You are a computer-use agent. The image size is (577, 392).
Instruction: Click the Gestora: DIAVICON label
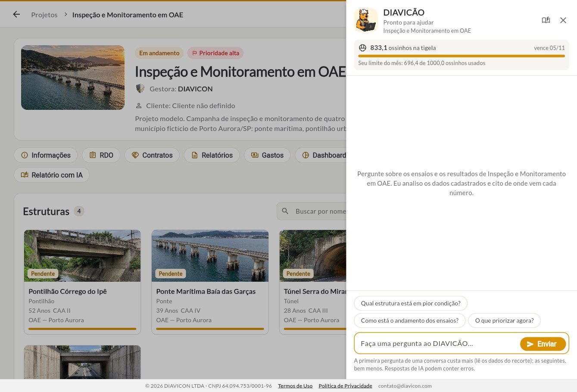[181, 89]
